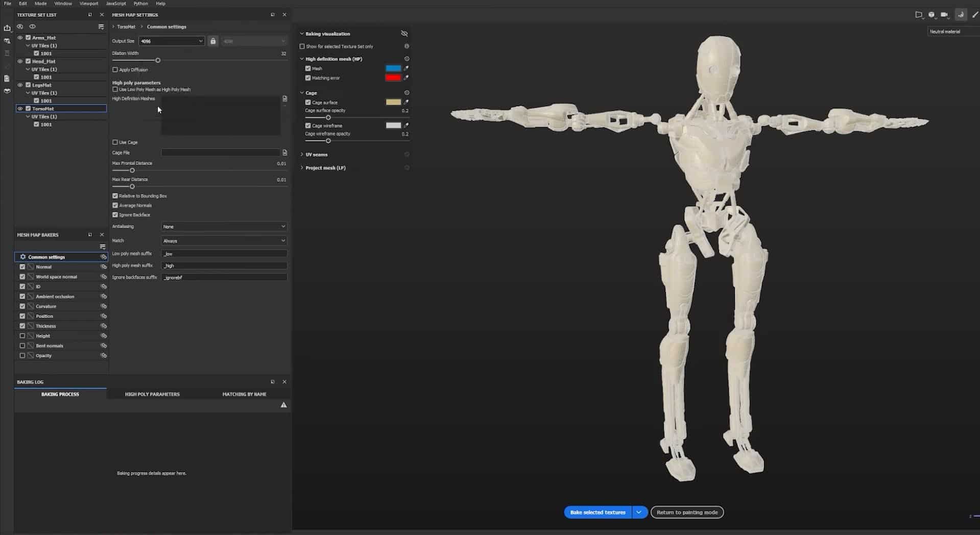Click the lock icon beside Output Size
980x535 pixels.
(213, 41)
